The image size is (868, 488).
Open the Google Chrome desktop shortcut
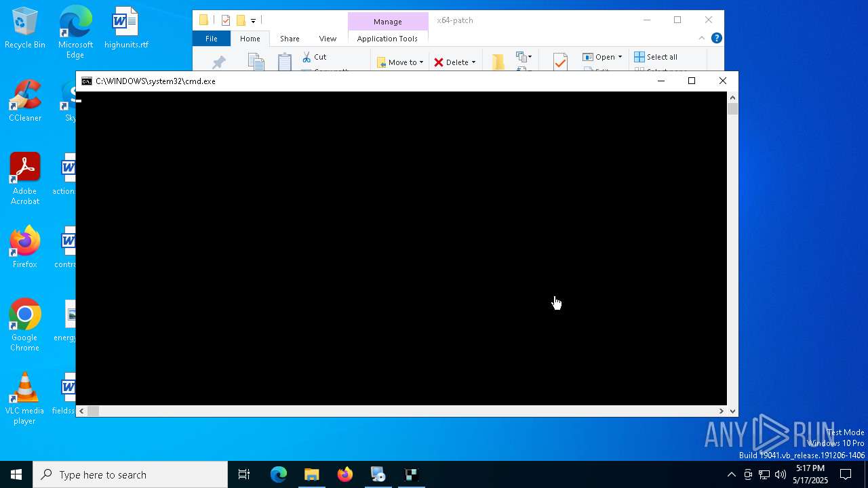(25, 325)
